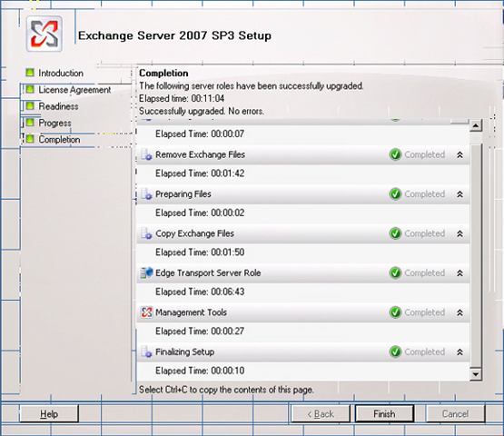Screen dimensions: 504x436
Task: Click the Management Tools icon
Action: click(146, 312)
